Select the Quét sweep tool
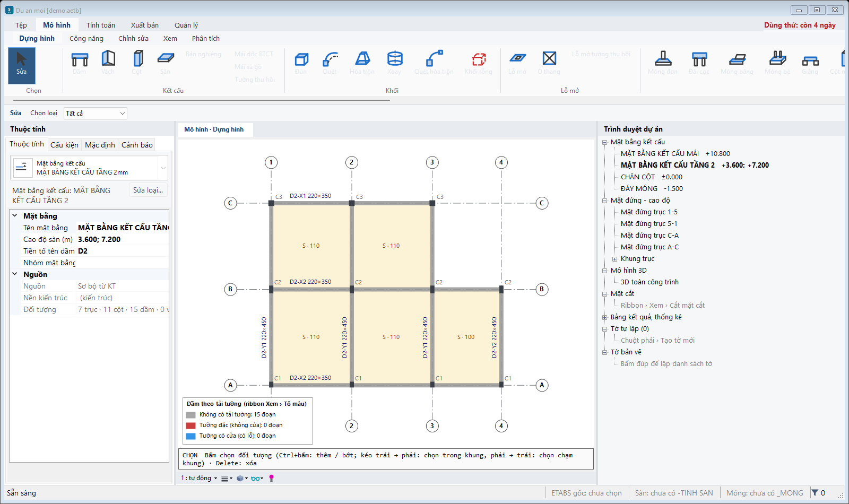Screen dimensions: 849x504 point(330,63)
